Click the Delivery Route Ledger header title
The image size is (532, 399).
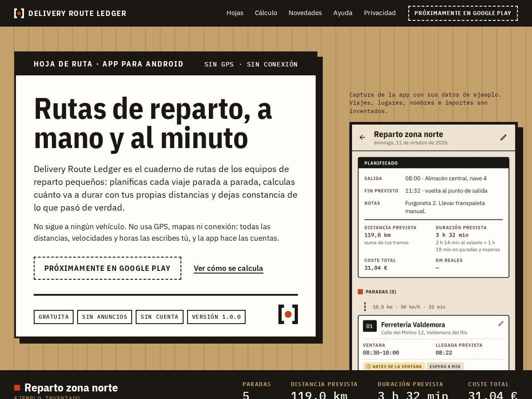(x=77, y=13)
